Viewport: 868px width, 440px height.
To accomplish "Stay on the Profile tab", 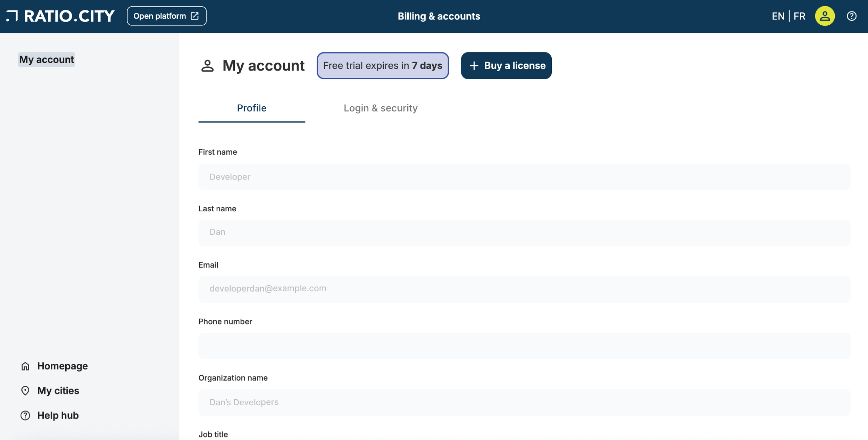I will point(251,108).
